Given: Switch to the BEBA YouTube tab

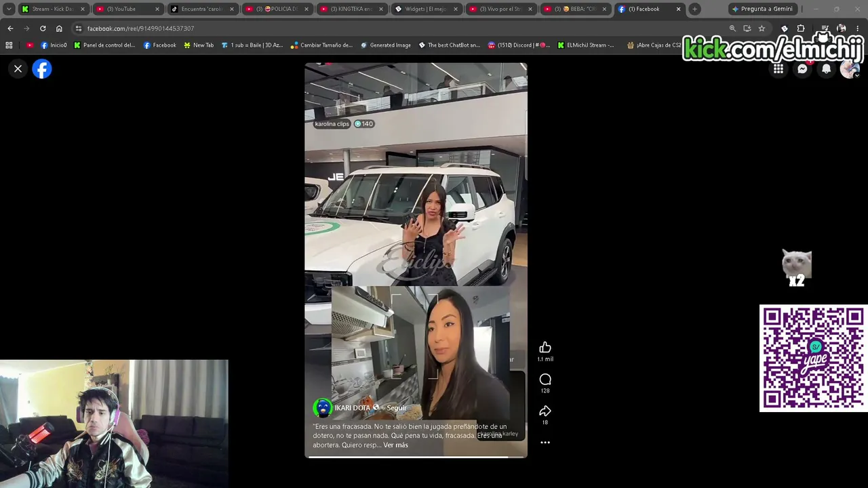Looking at the screenshot, I should [575, 9].
